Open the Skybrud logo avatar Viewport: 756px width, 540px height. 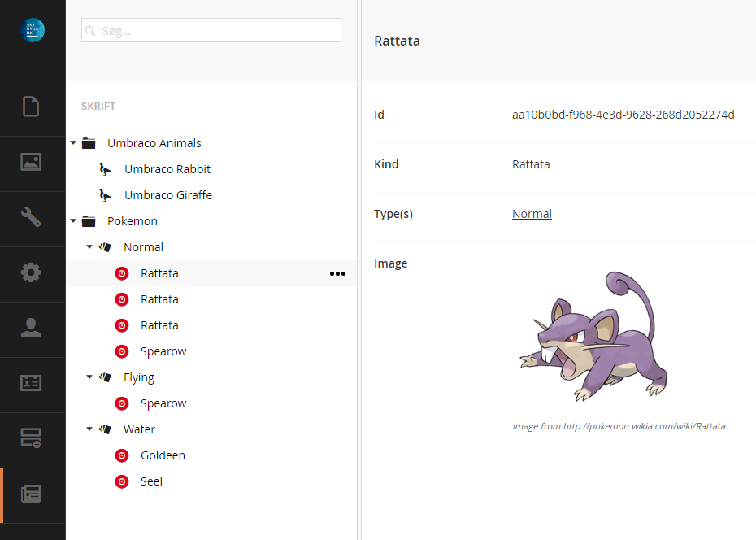tap(33, 30)
